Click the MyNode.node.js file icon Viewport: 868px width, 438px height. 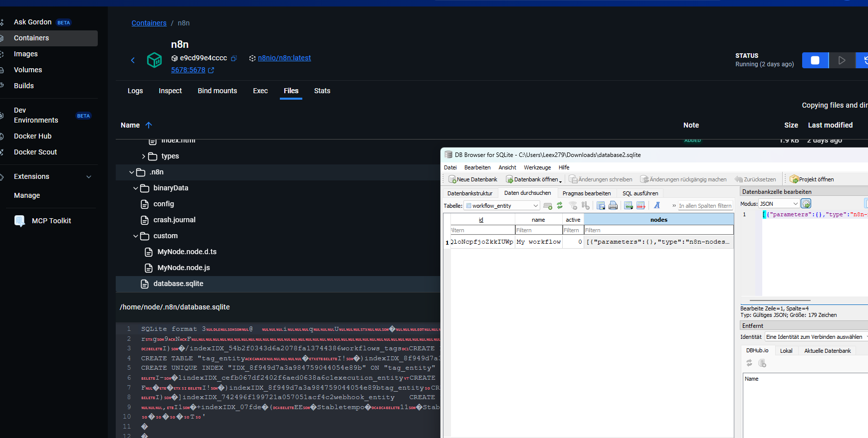tap(149, 268)
